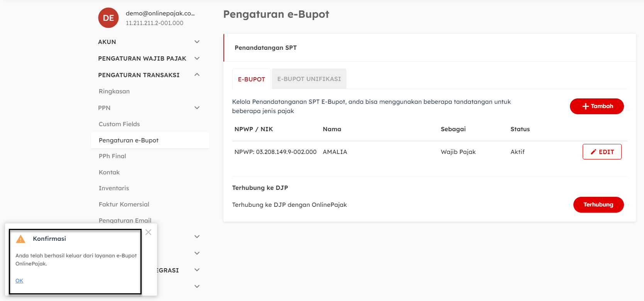644x301 pixels.
Task: Edit the AMALIA signer row
Action: pos(602,152)
